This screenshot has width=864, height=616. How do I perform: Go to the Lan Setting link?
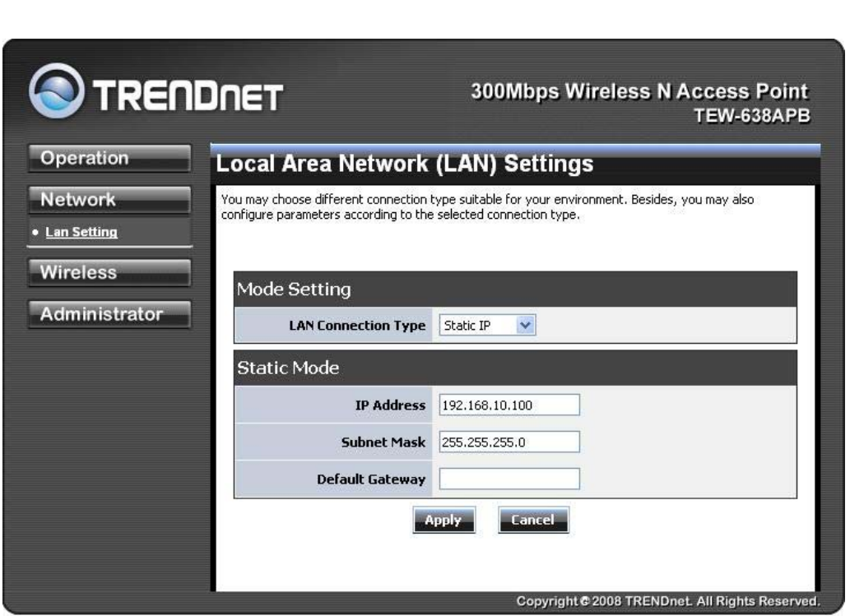[x=81, y=232]
